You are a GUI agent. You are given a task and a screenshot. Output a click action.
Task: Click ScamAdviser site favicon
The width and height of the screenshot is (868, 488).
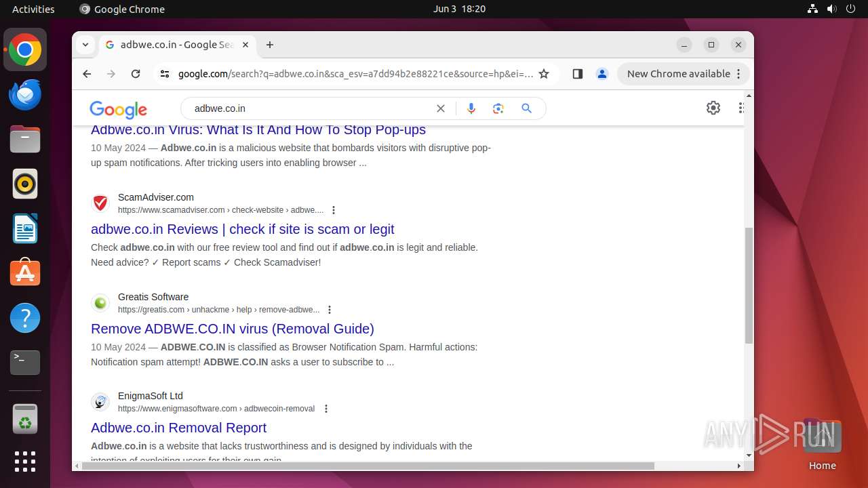pyautogui.click(x=100, y=203)
